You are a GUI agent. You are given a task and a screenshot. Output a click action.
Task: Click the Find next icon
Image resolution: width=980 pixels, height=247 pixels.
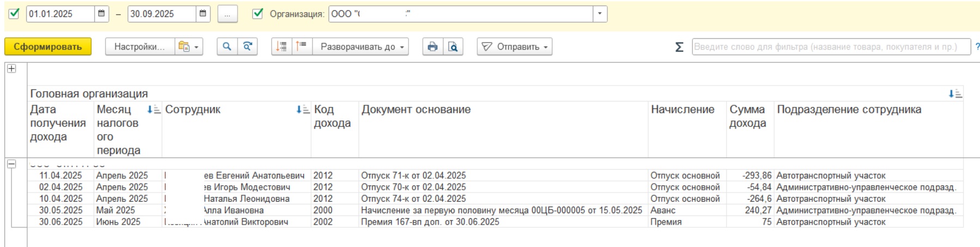(x=247, y=47)
